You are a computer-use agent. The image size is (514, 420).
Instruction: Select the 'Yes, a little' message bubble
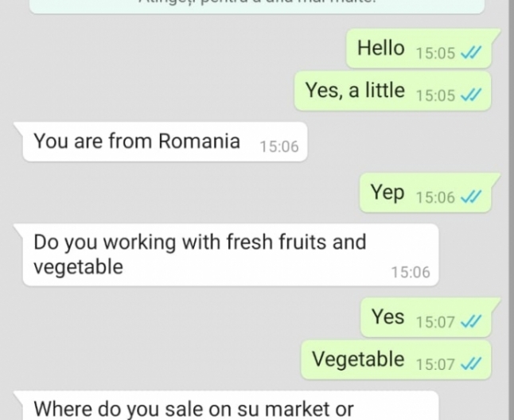click(x=393, y=91)
